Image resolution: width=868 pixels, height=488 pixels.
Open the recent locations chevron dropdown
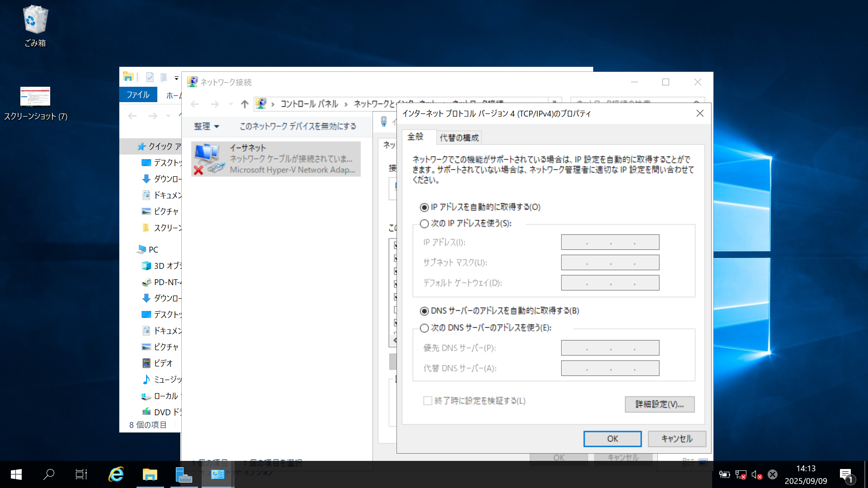[231, 103]
